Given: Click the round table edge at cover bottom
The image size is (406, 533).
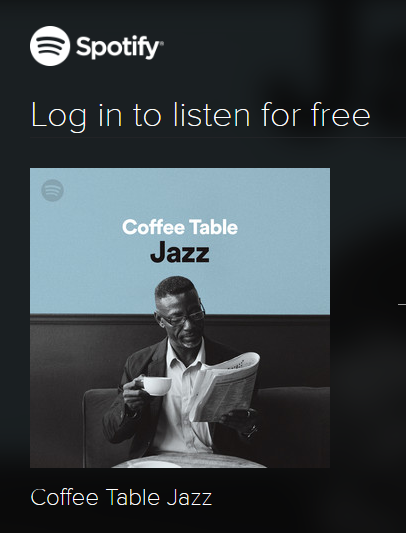Looking at the screenshot, I should coord(189,461).
